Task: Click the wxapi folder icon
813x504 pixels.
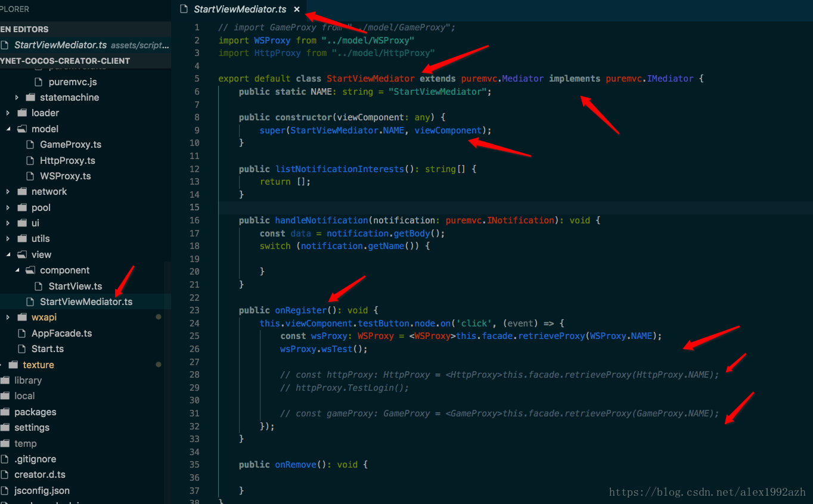Action: (22, 318)
